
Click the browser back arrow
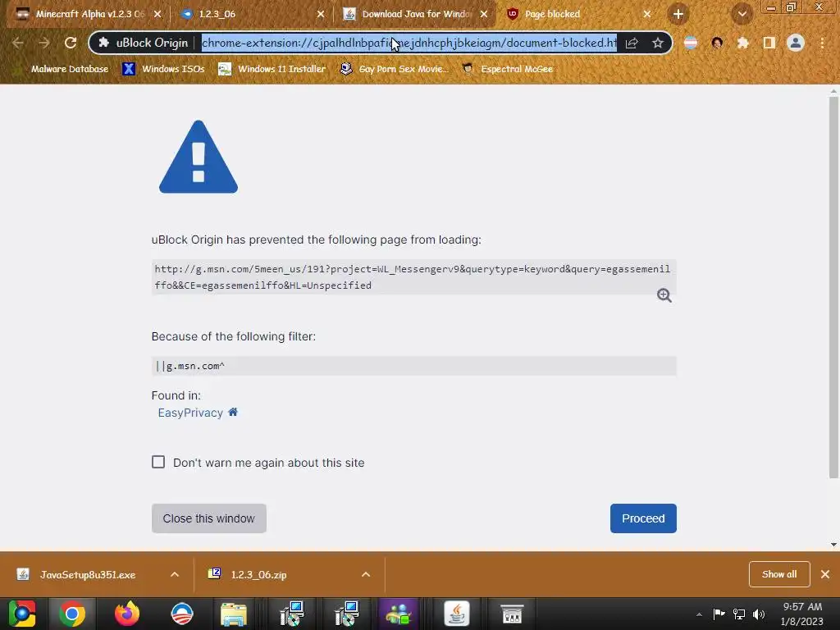[x=18, y=43]
